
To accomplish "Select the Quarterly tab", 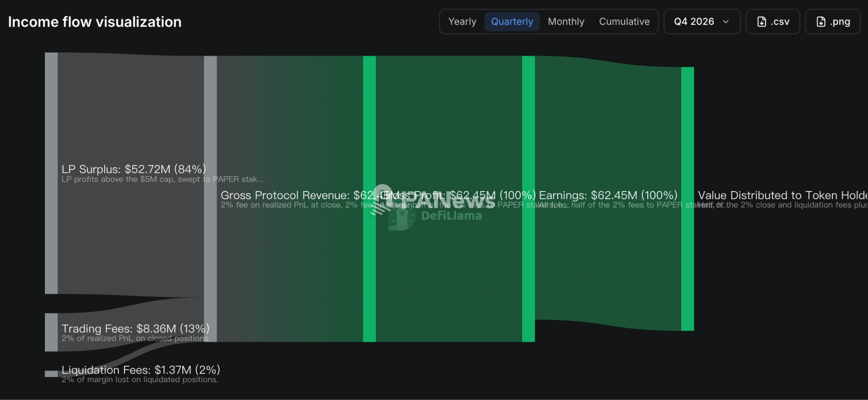I will 512,22.
